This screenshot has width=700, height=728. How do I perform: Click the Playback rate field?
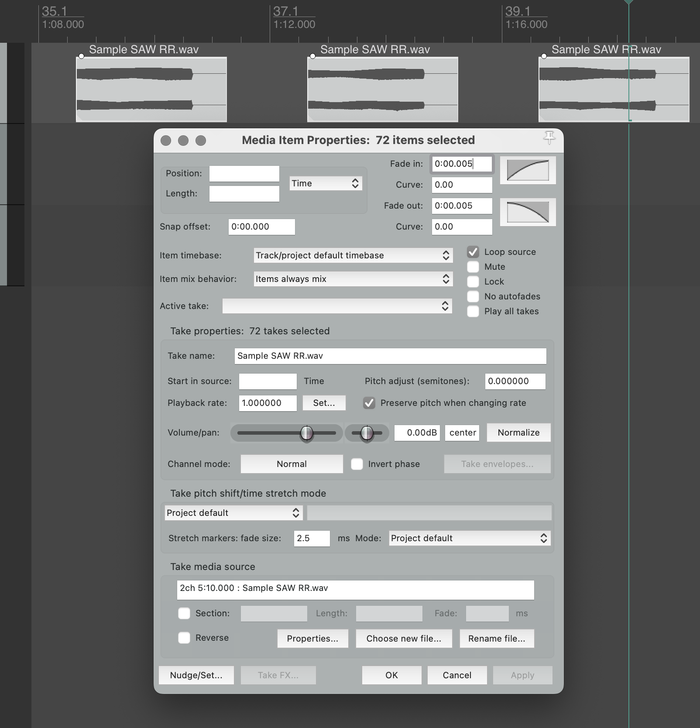(268, 403)
